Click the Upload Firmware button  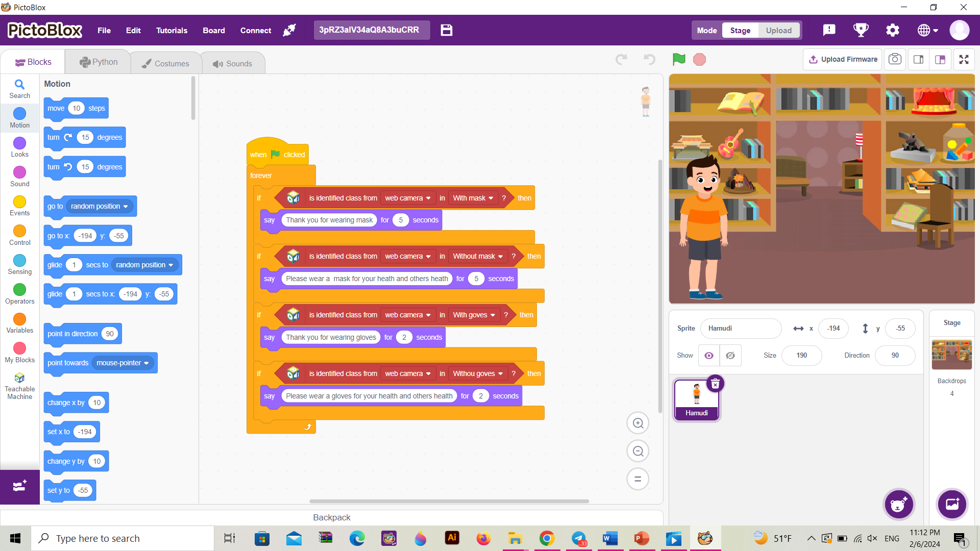click(x=843, y=60)
